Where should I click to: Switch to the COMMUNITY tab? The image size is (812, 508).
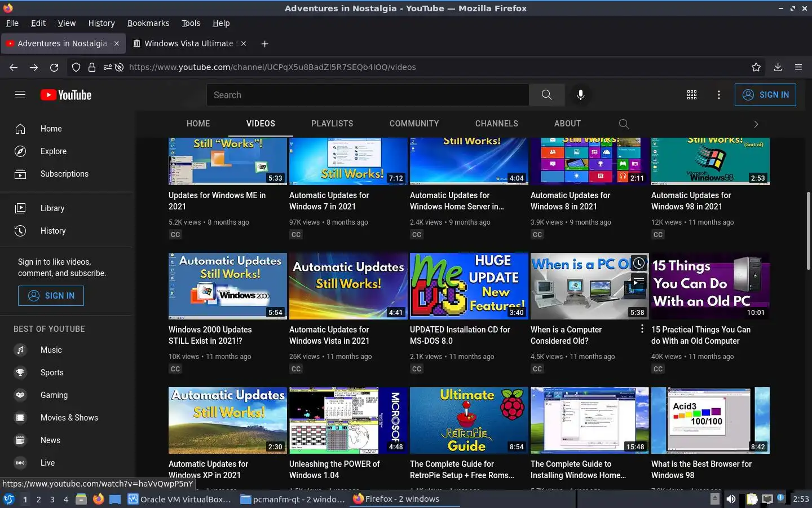pyautogui.click(x=414, y=124)
